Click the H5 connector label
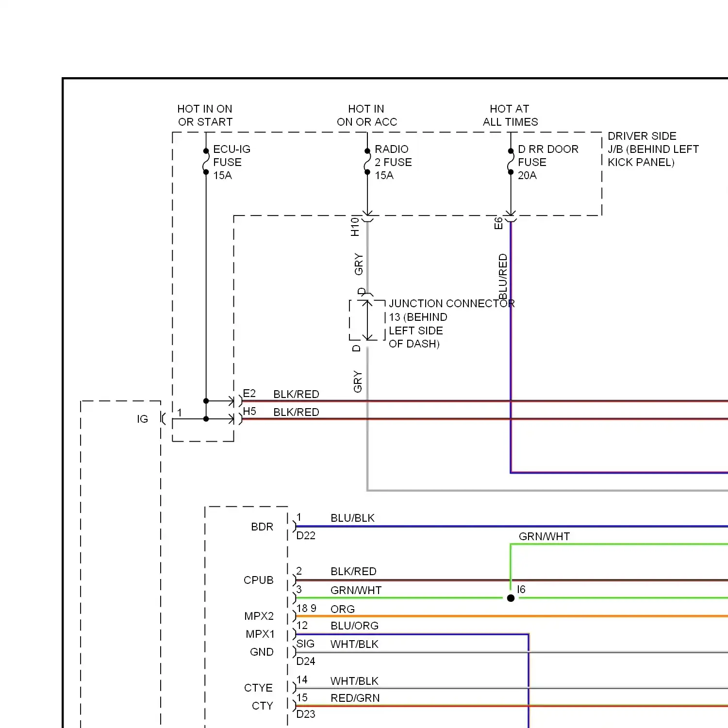This screenshot has width=728, height=728. click(249, 411)
